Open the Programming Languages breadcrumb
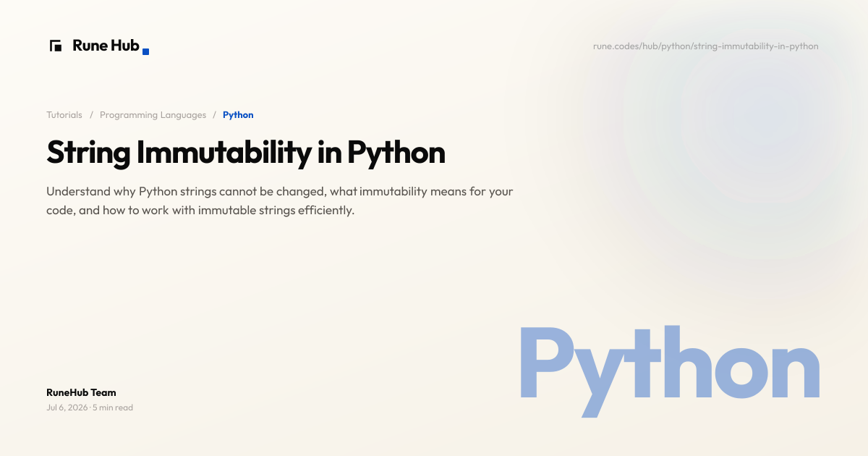868x456 pixels. tap(153, 115)
